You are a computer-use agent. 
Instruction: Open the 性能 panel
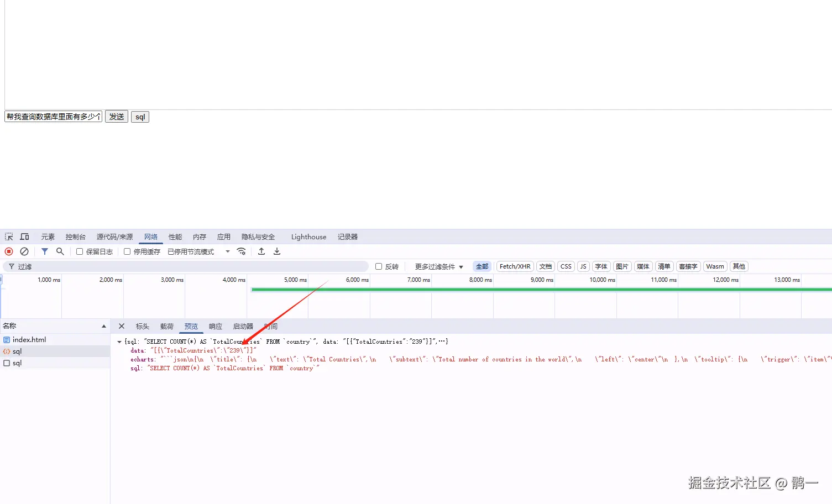pyautogui.click(x=175, y=237)
